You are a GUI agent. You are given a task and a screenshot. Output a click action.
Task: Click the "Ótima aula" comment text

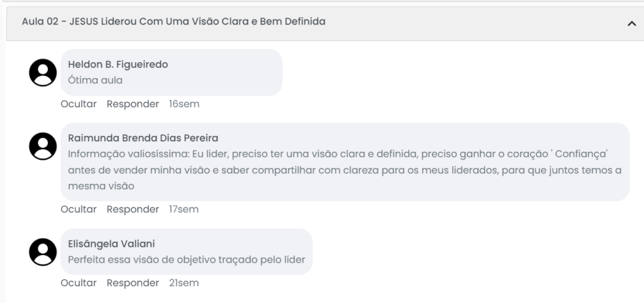pos(95,80)
